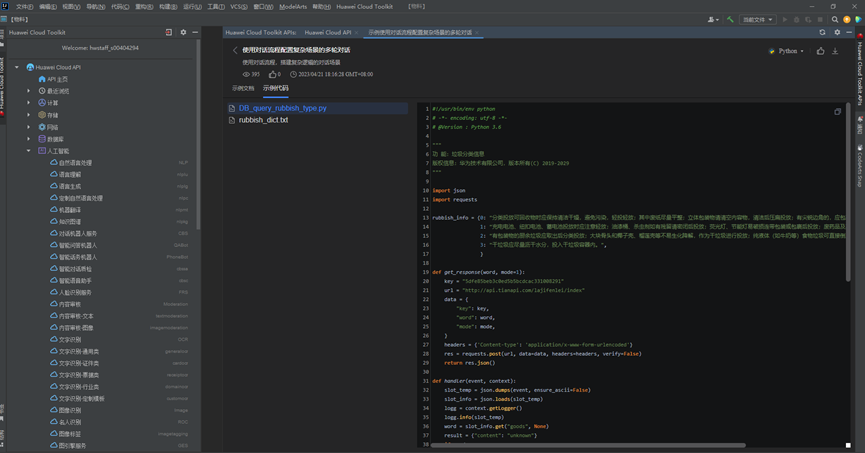Select DB_query_rubbish_type.py file
865x453 pixels.
(282, 108)
